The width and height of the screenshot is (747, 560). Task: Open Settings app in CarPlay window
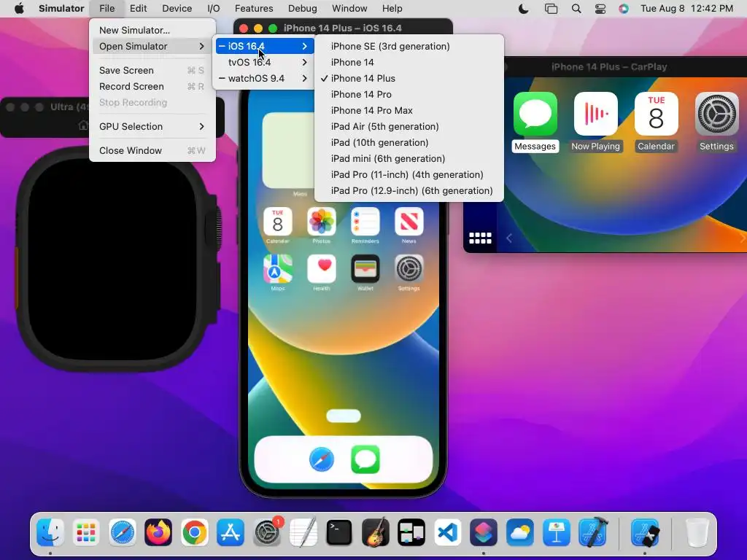point(716,114)
